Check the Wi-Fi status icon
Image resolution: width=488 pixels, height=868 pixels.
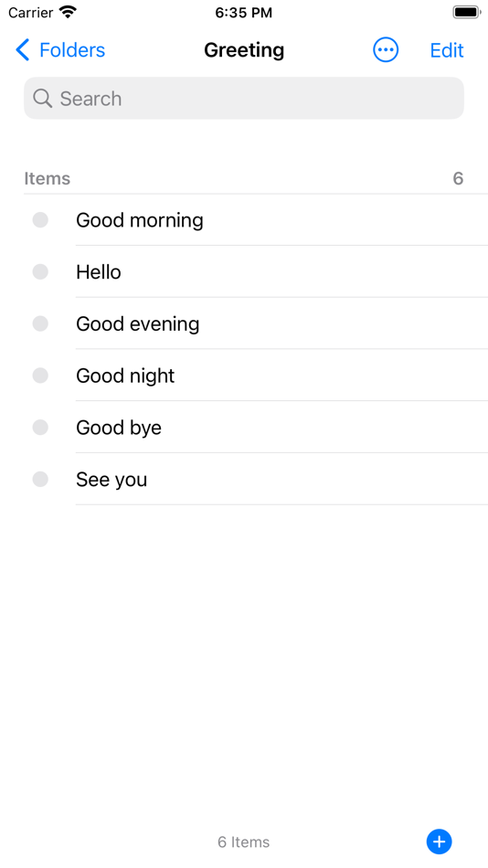(69, 12)
